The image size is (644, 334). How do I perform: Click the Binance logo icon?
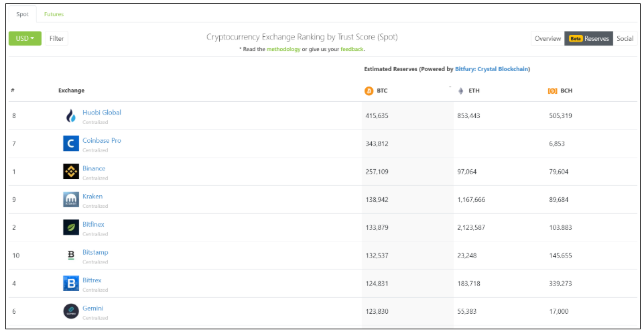(x=71, y=171)
